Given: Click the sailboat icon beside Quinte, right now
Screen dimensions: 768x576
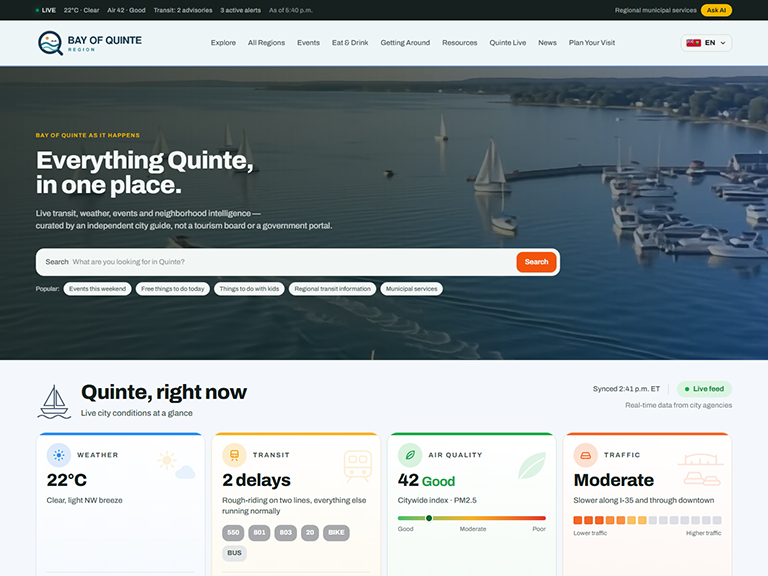Looking at the screenshot, I should point(54,402).
